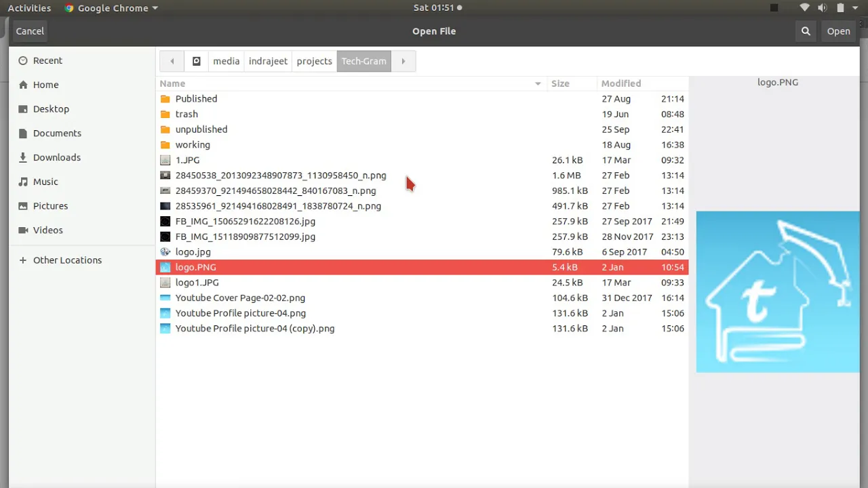Click the working folder icon
Viewport: 868px width, 488px height.
click(165, 145)
